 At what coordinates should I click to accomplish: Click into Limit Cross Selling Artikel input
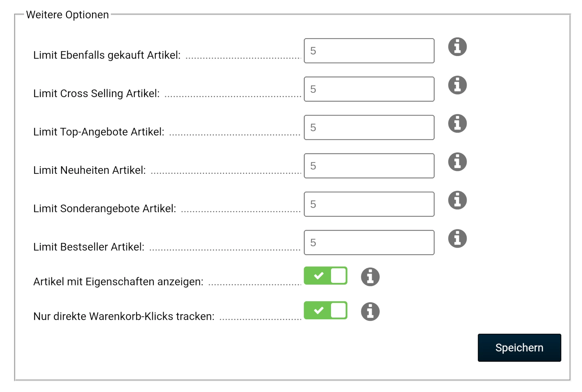point(369,89)
